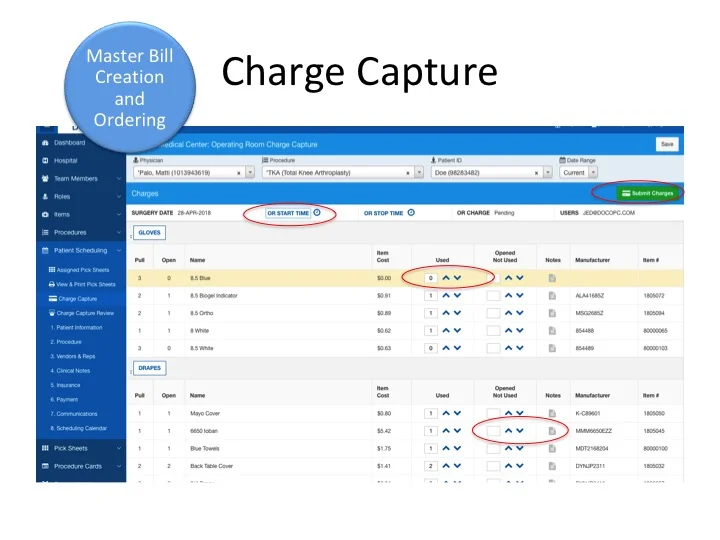Open the Physician dropdown arrow
This screenshot has width=720, height=540.
(x=250, y=173)
